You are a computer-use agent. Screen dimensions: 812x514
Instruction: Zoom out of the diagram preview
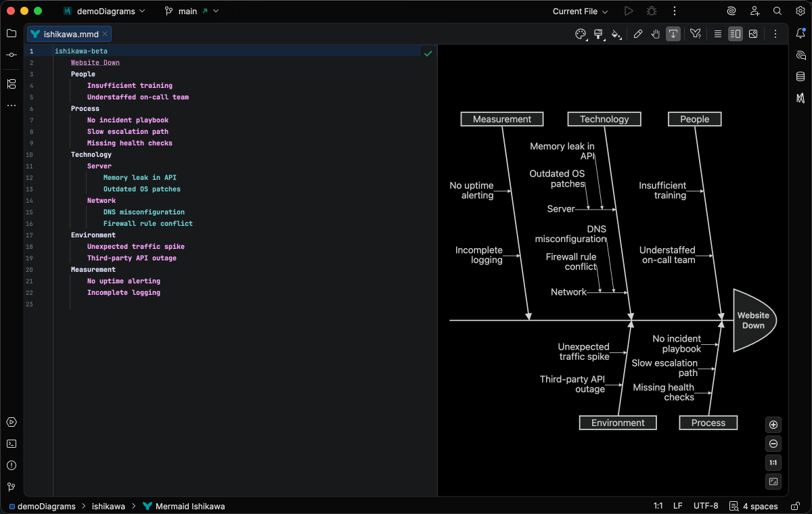coord(773,444)
